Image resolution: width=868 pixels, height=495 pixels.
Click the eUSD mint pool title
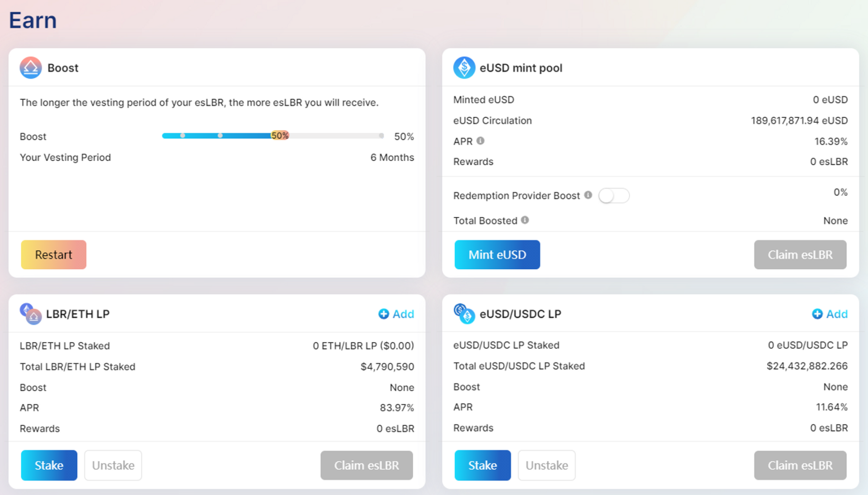pyautogui.click(x=521, y=68)
